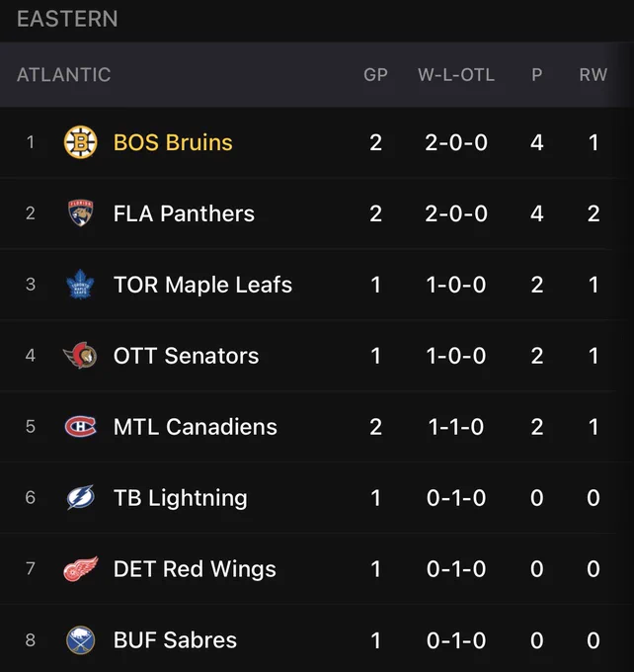Image resolution: width=634 pixels, height=672 pixels.
Task: Click the Toronto Maple Leafs logo
Action: click(81, 285)
